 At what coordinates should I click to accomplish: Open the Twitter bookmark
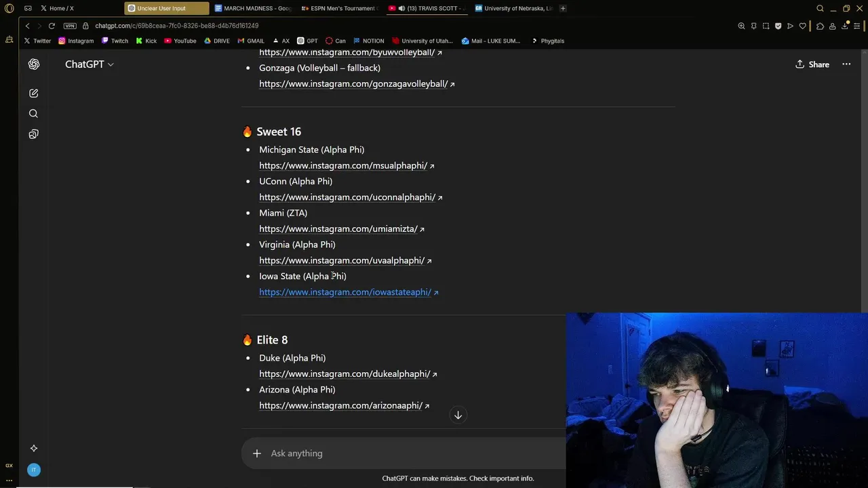tap(37, 41)
